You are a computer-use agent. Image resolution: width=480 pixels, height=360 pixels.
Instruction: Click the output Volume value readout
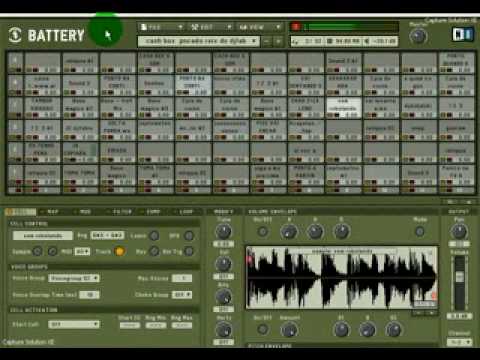click(459, 316)
